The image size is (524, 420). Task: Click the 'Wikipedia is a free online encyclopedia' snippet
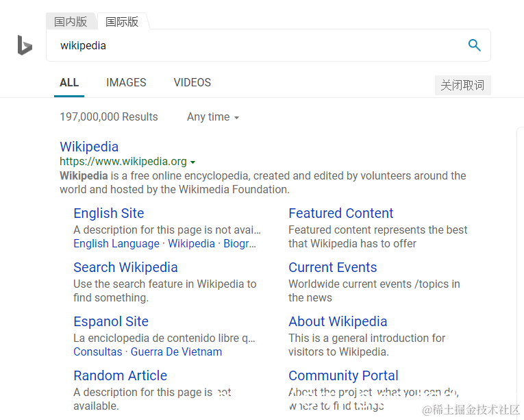click(262, 182)
